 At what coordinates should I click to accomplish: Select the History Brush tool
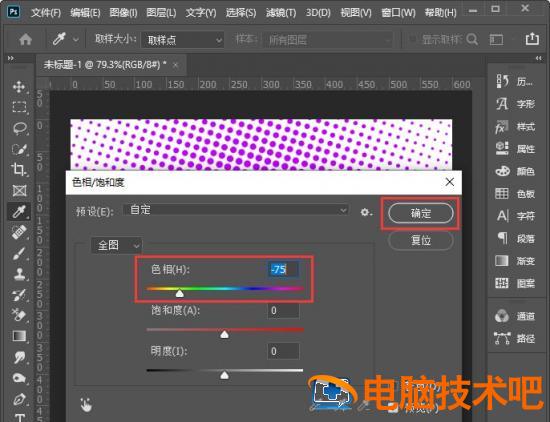19,295
